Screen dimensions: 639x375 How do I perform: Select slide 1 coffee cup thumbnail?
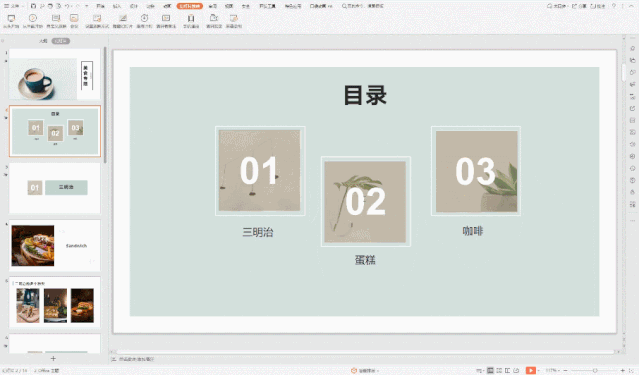pos(55,74)
